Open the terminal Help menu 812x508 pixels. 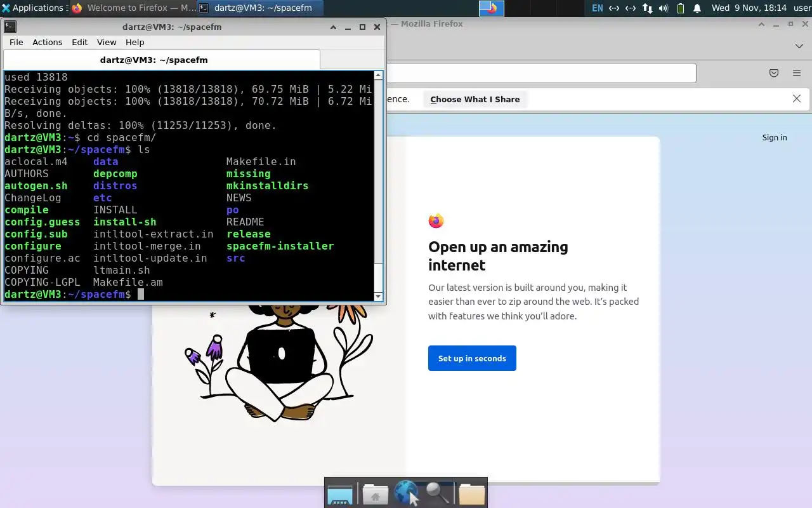click(x=134, y=42)
